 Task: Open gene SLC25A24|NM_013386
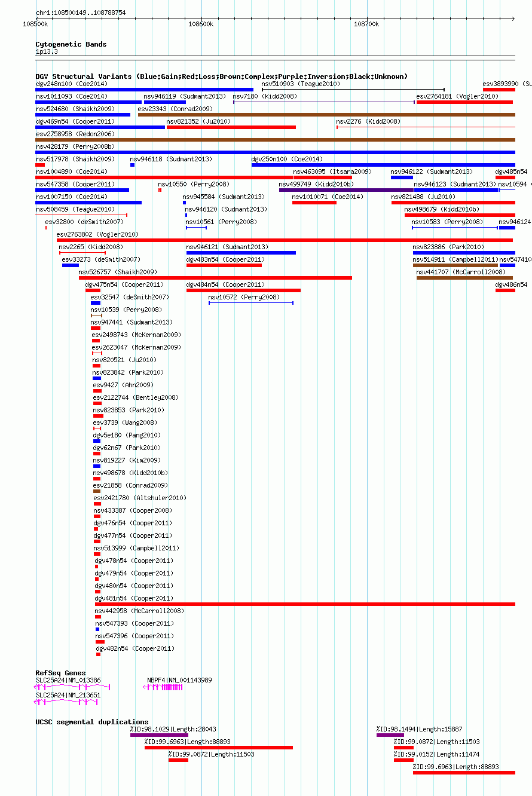pyautogui.click(x=68, y=680)
